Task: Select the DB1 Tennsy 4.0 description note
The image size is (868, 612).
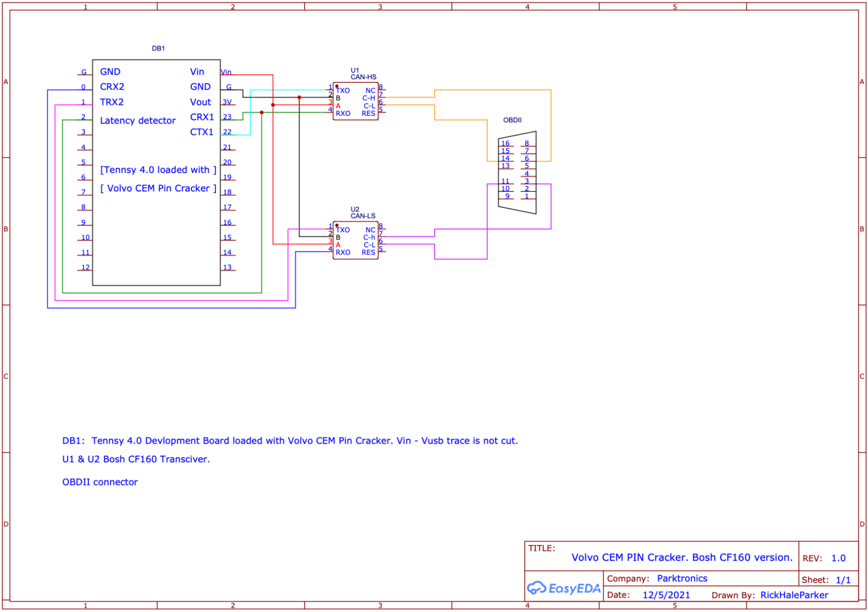Action: pyautogui.click(x=290, y=441)
